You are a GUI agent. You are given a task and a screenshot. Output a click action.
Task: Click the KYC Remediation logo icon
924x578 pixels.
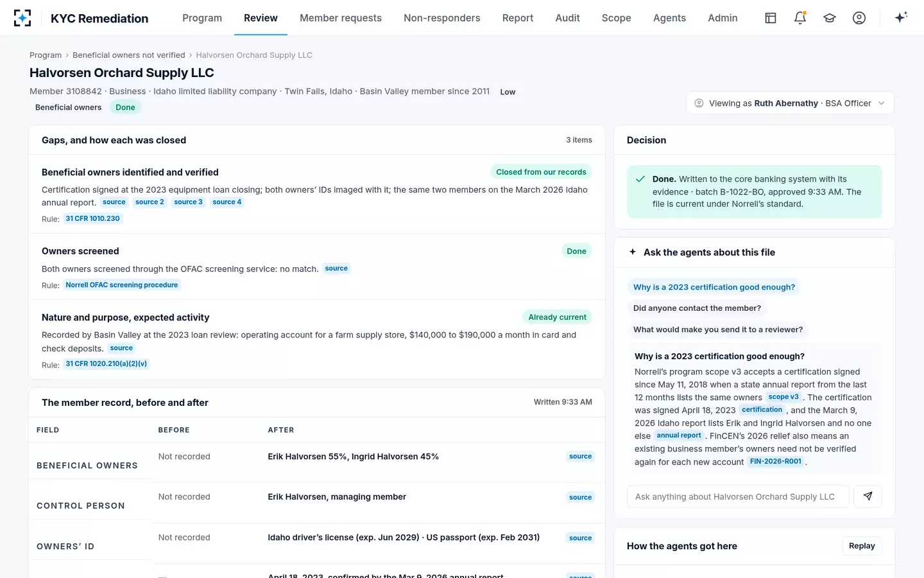pos(22,18)
